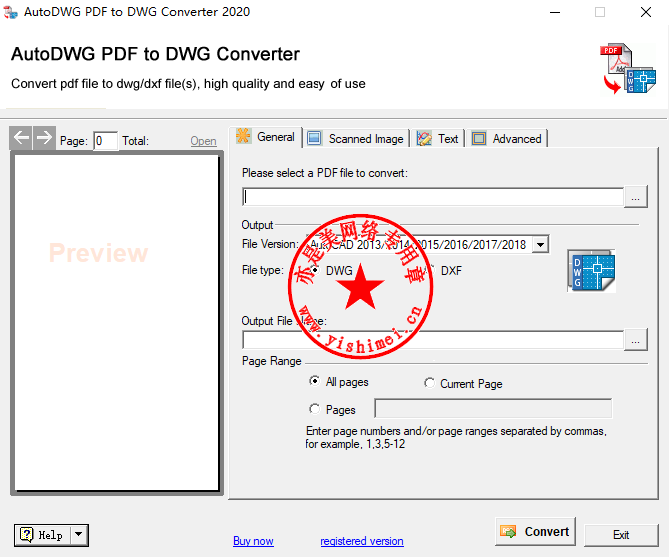The height and width of the screenshot is (557, 669).
Task: Switch to the Advanced tab
Action: pyautogui.click(x=507, y=139)
